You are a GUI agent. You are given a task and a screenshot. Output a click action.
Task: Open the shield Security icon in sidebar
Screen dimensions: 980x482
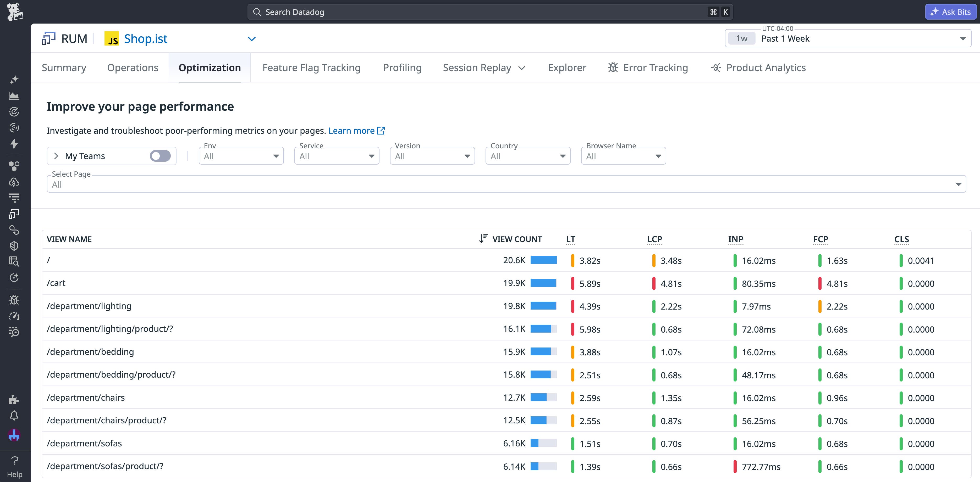[14, 245]
